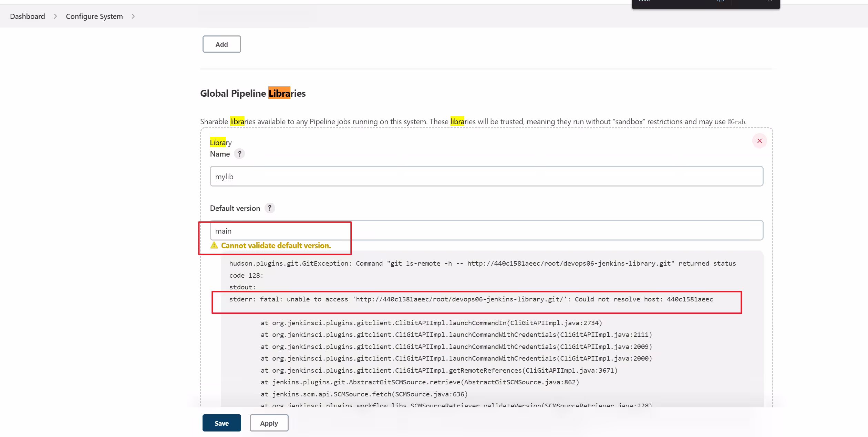
Task: Click the Cannot validate default version message
Action: click(276, 246)
